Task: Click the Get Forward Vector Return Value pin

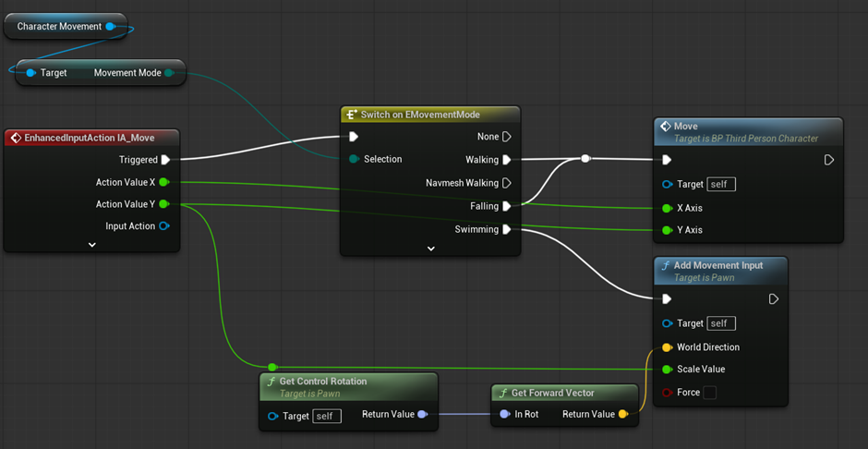Action: 623,415
